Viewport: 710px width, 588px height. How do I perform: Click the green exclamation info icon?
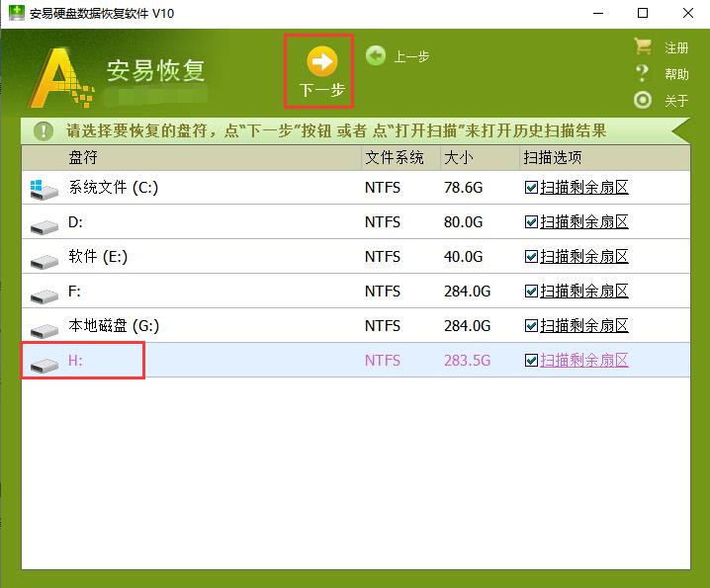tap(44, 130)
